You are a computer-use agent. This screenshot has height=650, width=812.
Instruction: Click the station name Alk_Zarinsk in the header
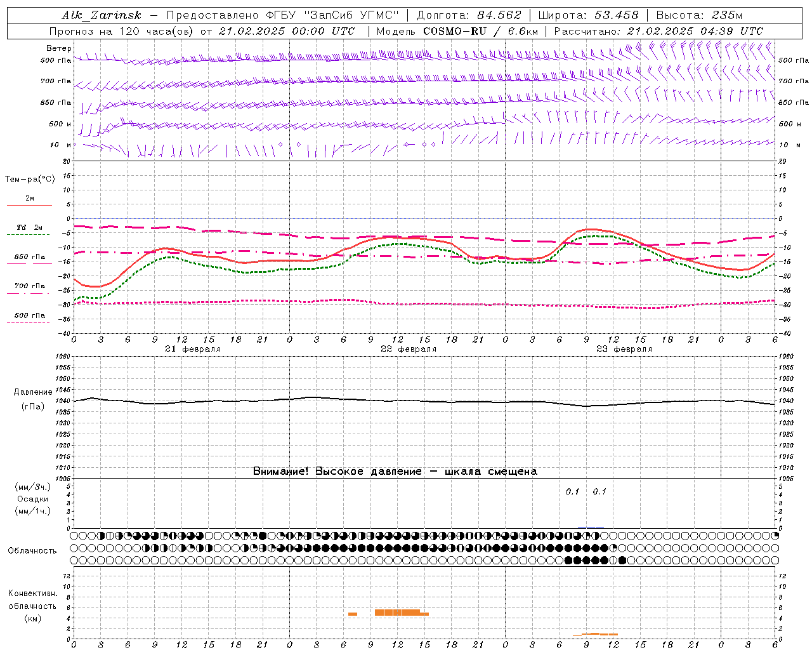point(101,15)
